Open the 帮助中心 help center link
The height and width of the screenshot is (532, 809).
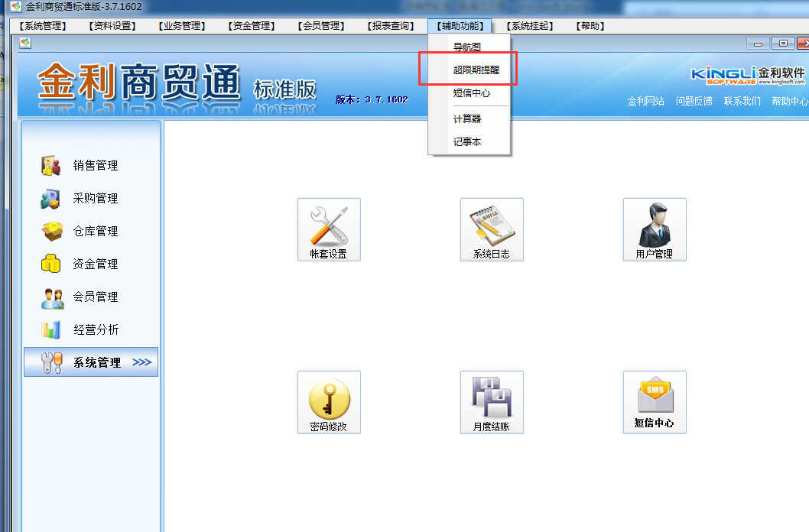790,101
